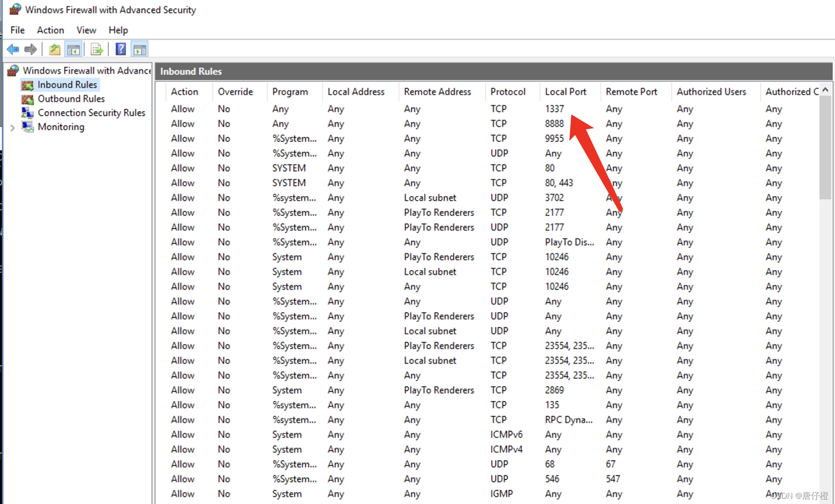Click the IGMP protocol cell
The width and height of the screenshot is (835, 504).
pos(502,494)
